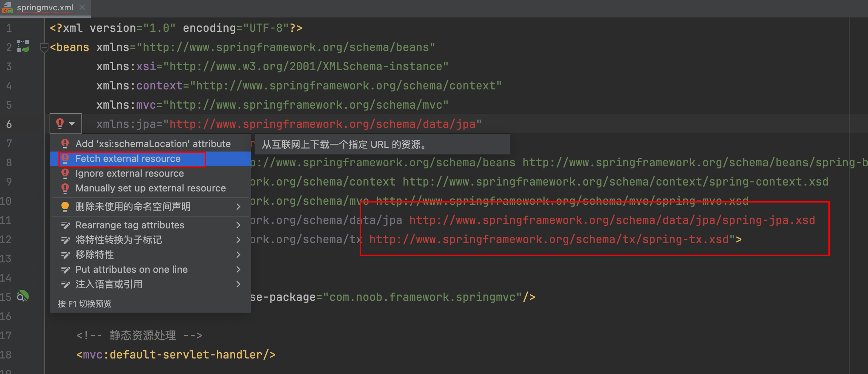
Task: Click the beans opening tag on line 2
Action: pyautogui.click(x=70, y=47)
